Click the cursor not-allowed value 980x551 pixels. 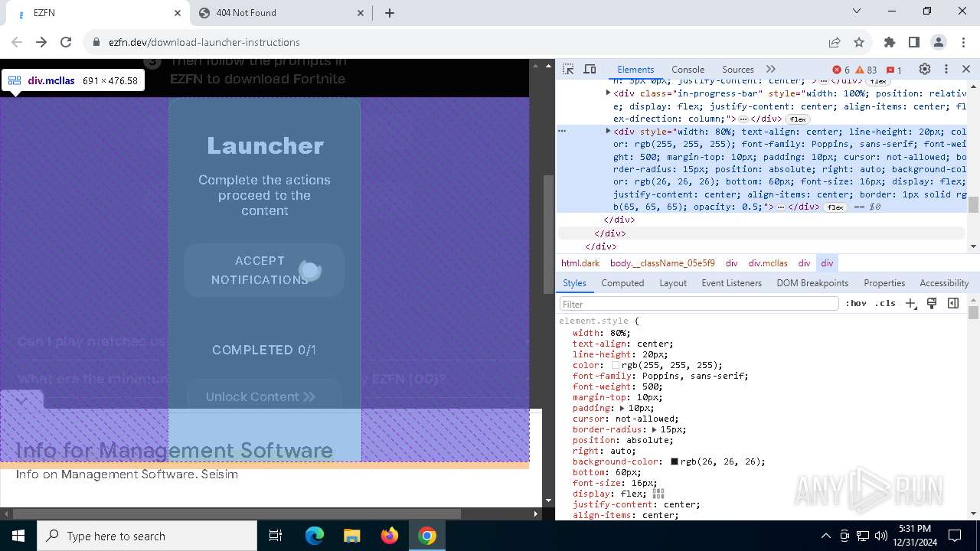click(645, 419)
